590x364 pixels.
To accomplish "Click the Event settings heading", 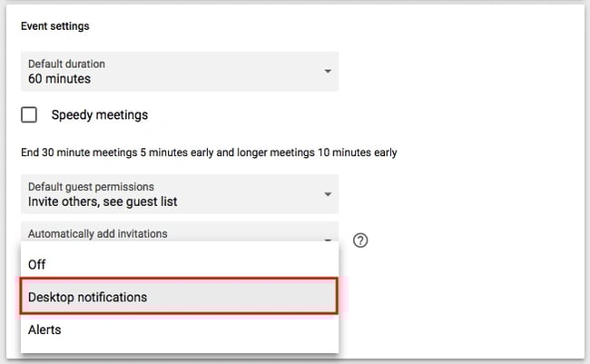I will [55, 26].
